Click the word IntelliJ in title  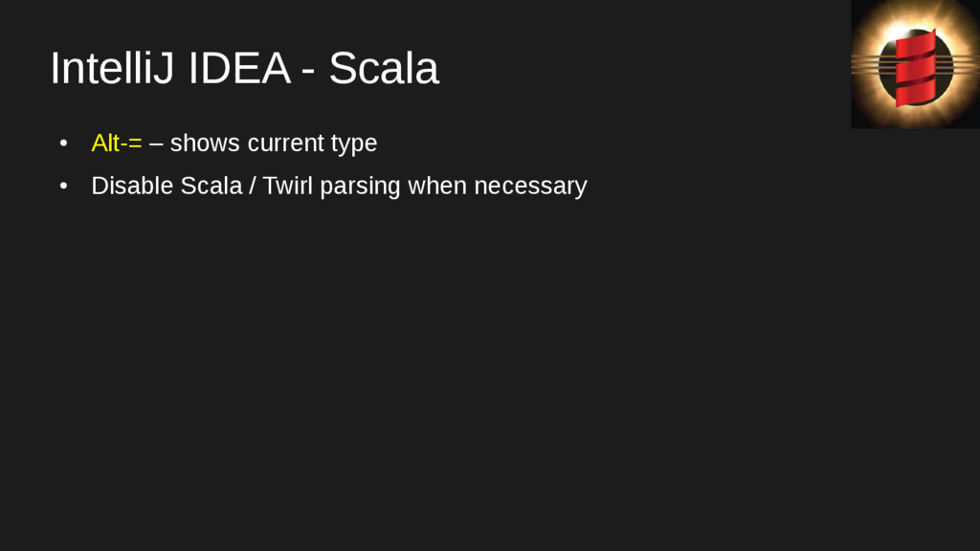113,69
